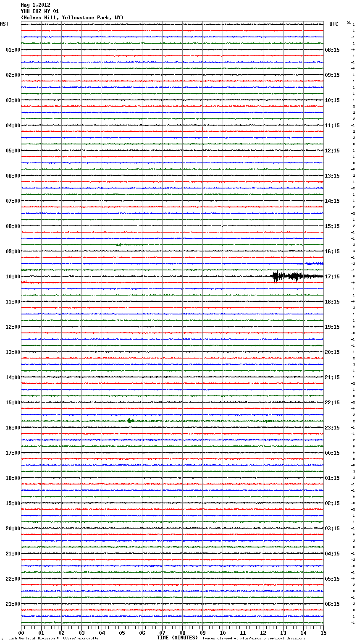357x644 pixels.
Task: Click minute tick label 00 on x-axis
Action: tap(21, 633)
